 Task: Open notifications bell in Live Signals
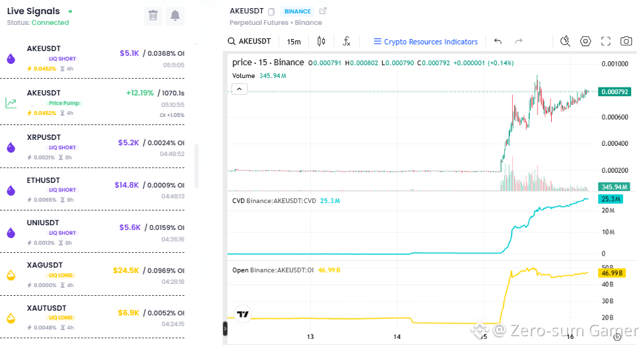pyautogui.click(x=175, y=15)
